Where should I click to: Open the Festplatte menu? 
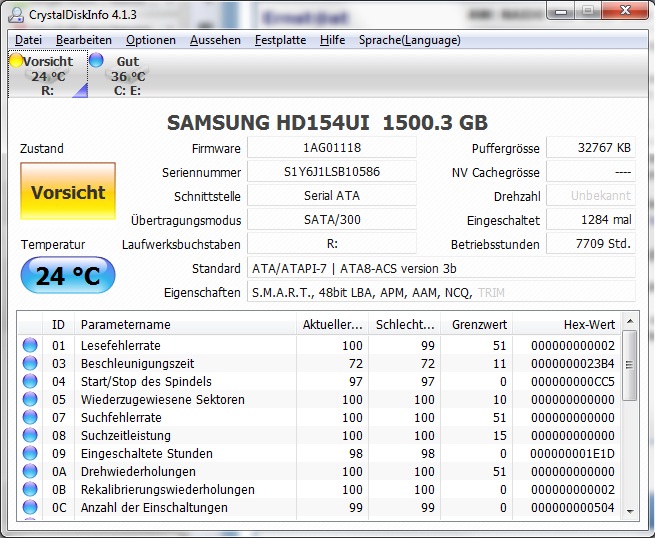tap(280, 40)
